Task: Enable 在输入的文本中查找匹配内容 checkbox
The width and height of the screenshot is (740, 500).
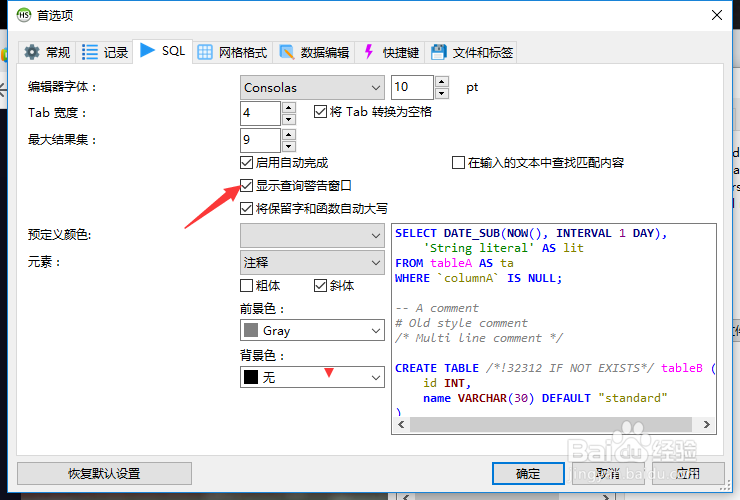Action: coord(458,163)
